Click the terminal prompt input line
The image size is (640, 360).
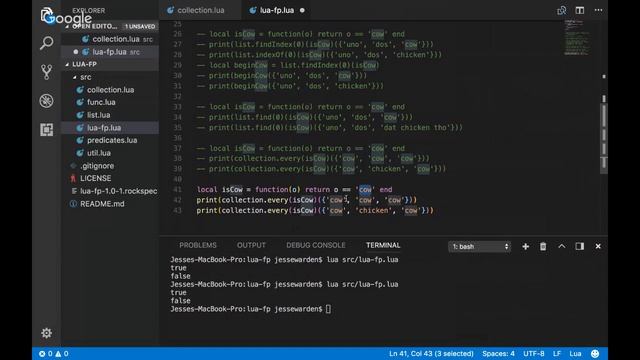click(251, 309)
